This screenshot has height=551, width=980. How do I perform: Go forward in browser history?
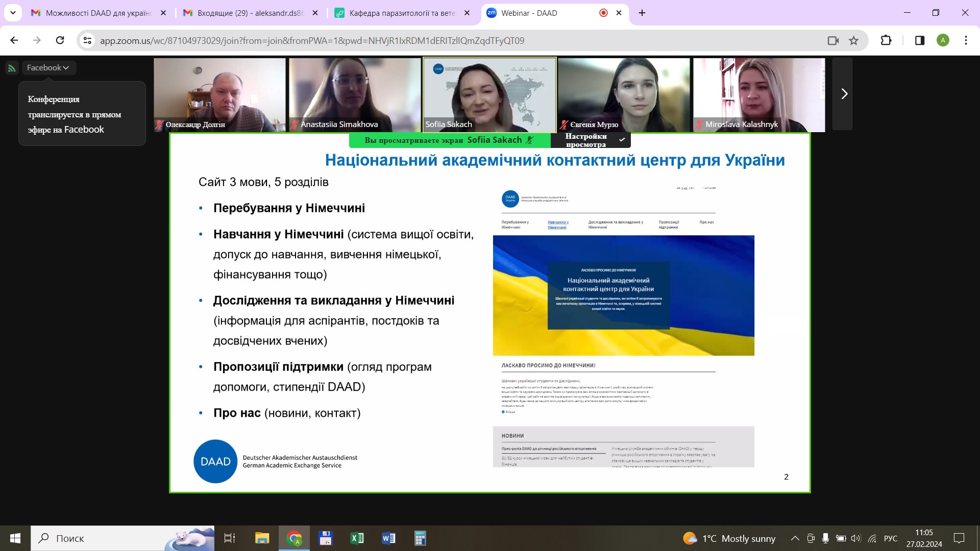click(37, 40)
